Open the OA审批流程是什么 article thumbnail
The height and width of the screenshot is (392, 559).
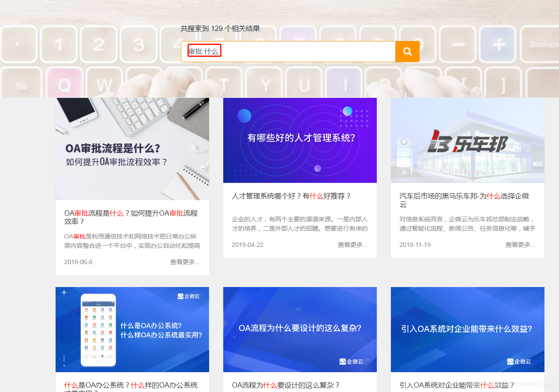pyautogui.click(x=132, y=149)
